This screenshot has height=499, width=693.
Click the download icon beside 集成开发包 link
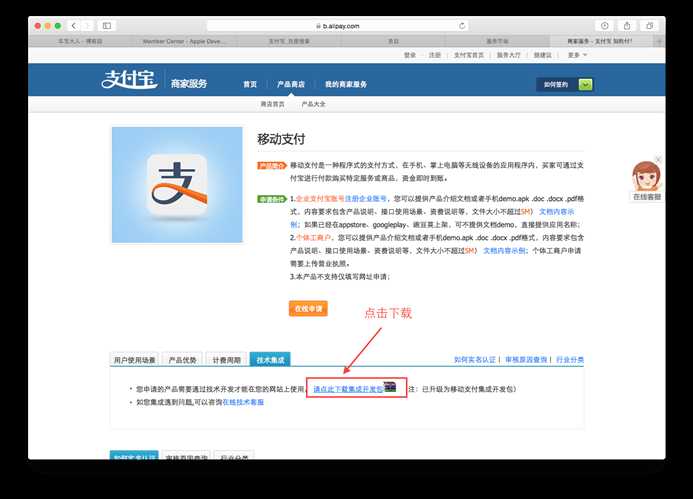coord(390,387)
